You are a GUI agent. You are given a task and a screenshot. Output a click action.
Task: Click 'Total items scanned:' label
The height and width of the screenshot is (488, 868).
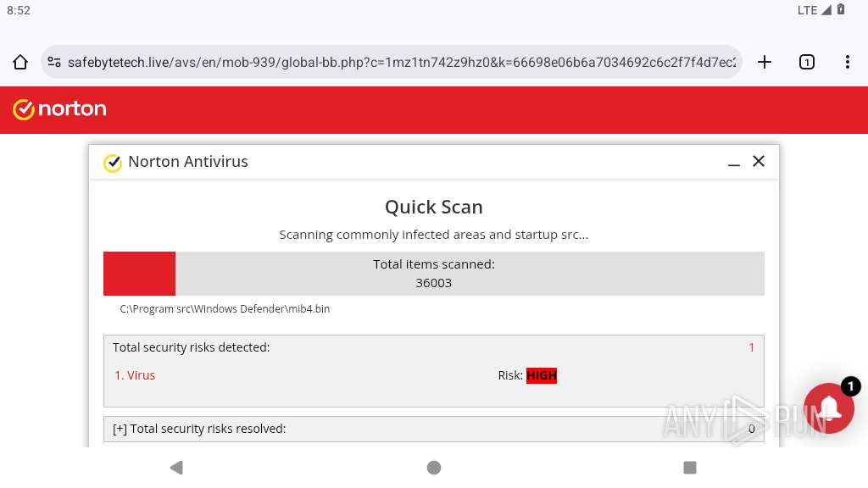(x=434, y=264)
